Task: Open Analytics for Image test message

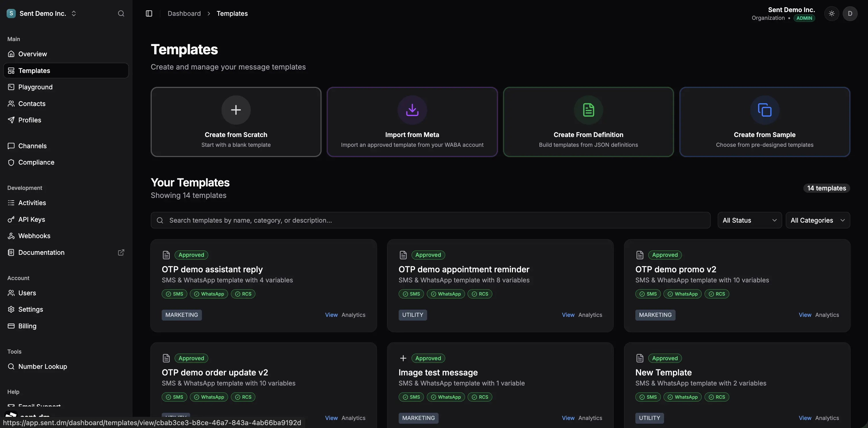Action: 590,418
